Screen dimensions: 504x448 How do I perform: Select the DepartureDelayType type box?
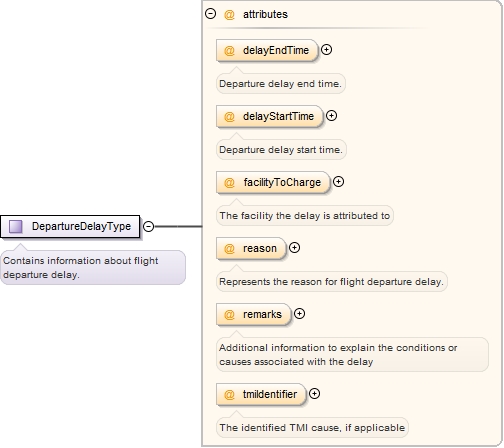[x=70, y=227]
